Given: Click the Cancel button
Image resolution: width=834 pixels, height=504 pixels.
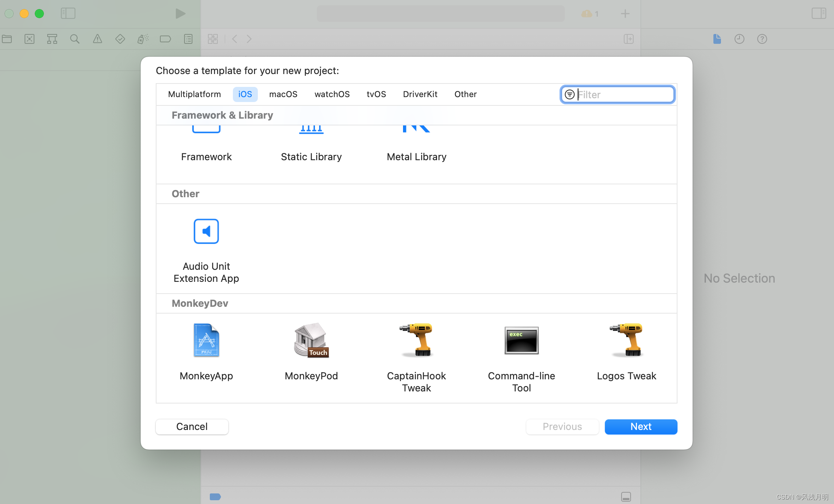Looking at the screenshot, I should [x=192, y=427].
